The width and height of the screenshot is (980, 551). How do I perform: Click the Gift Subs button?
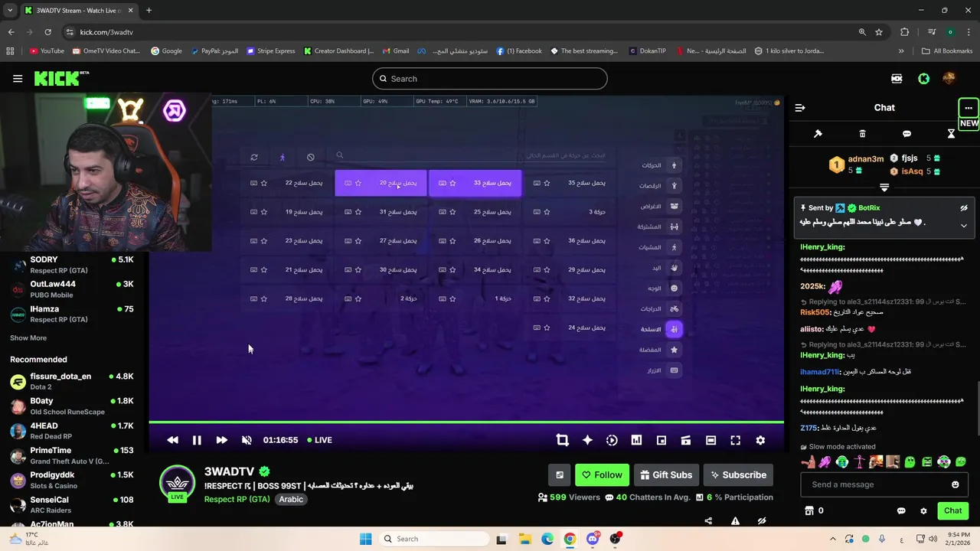(x=666, y=474)
